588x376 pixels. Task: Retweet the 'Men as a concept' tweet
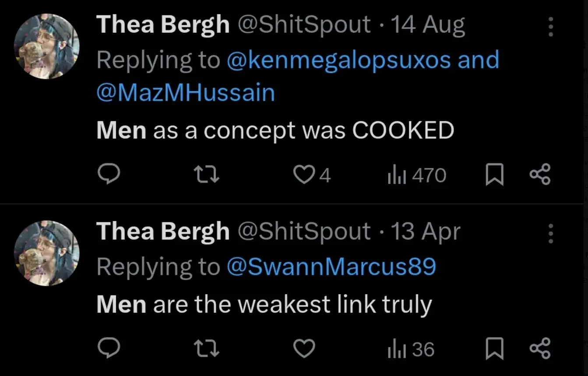(x=207, y=175)
